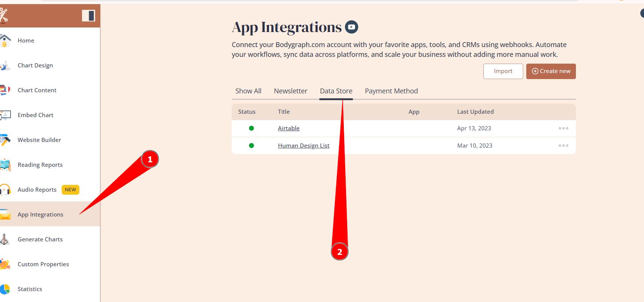644x302 pixels.
Task: Click the Generate Charts bodygraph icon
Action: [5, 239]
